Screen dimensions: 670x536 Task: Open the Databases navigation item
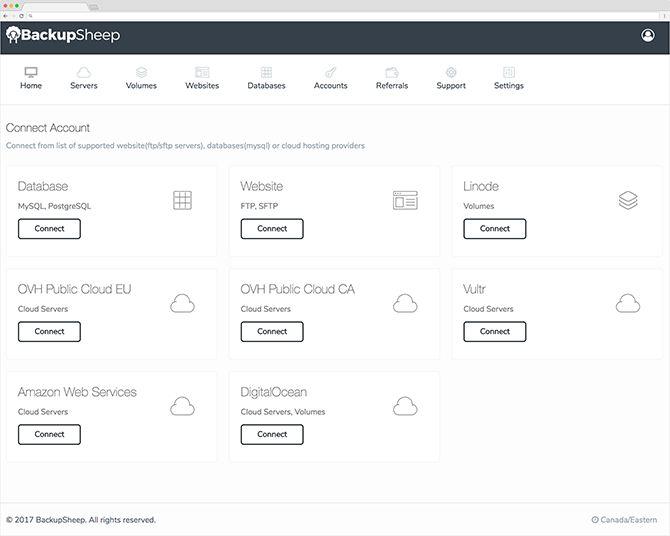pyautogui.click(x=266, y=78)
